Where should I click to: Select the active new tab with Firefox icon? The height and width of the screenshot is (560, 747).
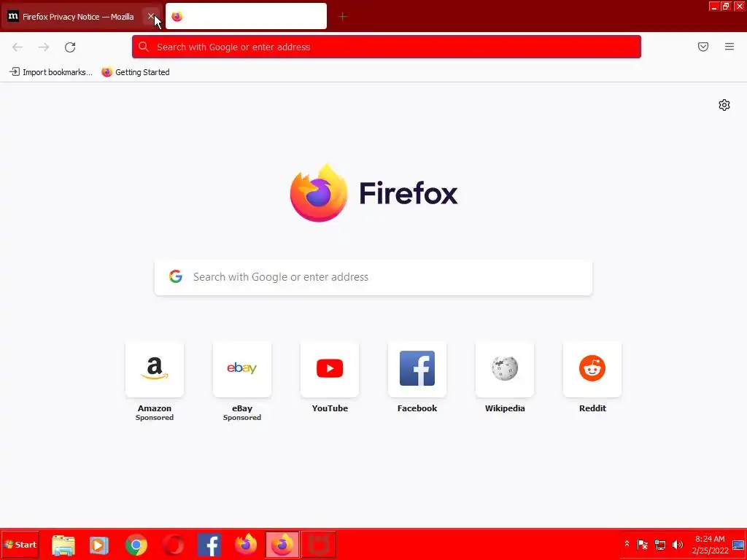coord(246,17)
